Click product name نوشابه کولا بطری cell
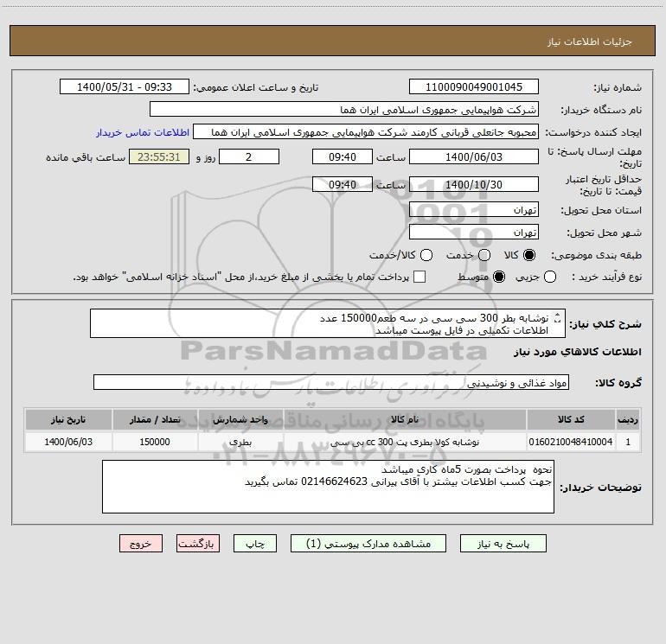Viewport: 666px width, 644px height. coord(405,442)
